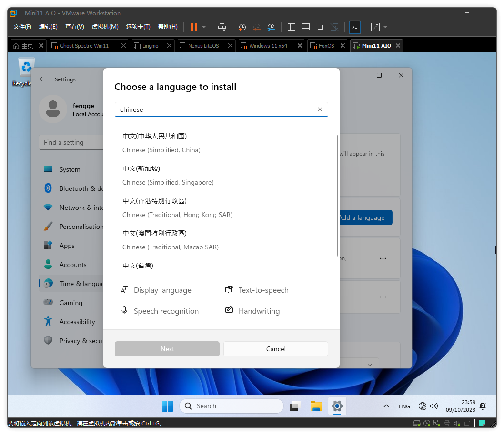504x435 pixels.
Task: Click the taskbar Search box
Action: (x=232, y=406)
